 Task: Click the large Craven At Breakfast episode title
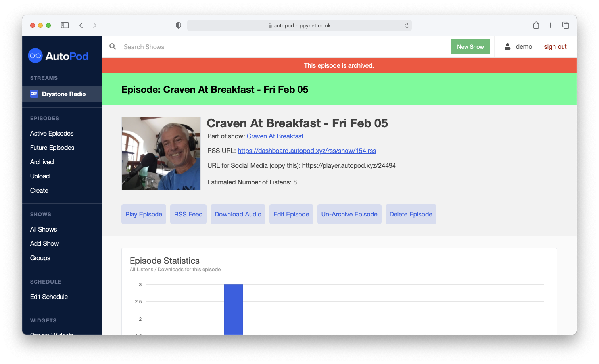[298, 123]
